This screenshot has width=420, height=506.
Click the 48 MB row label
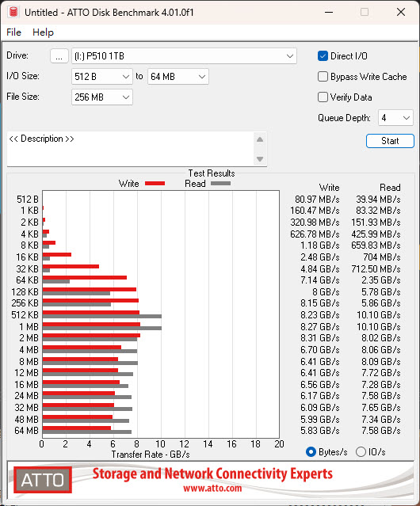[26, 420]
